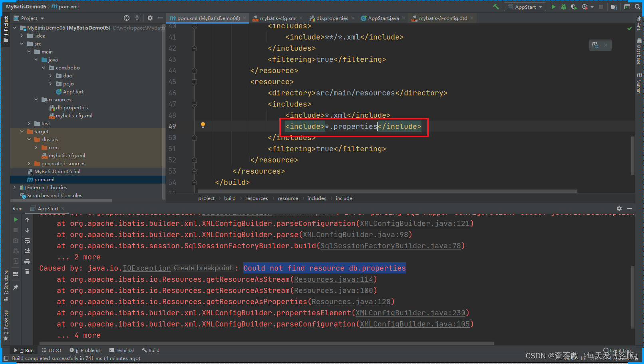Image resolution: width=644 pixels, height=364 pixels.
Task: Open the AppStart run configuration dropdown
Action: pos(540,7)
